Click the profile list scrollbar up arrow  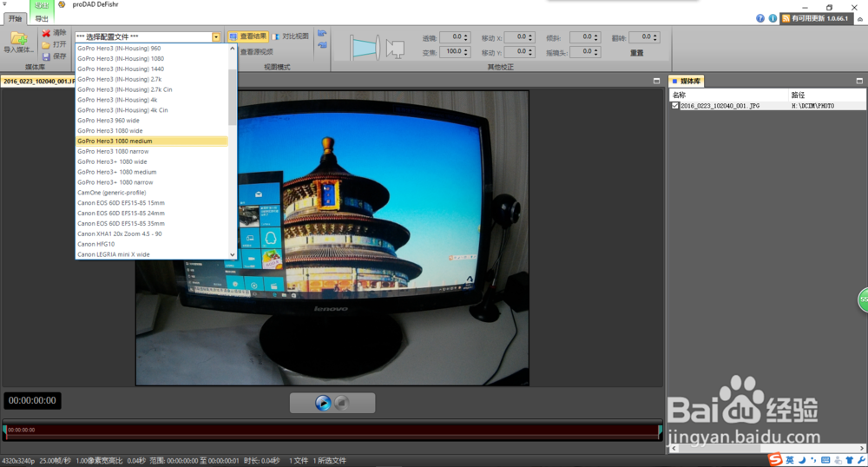233,48
